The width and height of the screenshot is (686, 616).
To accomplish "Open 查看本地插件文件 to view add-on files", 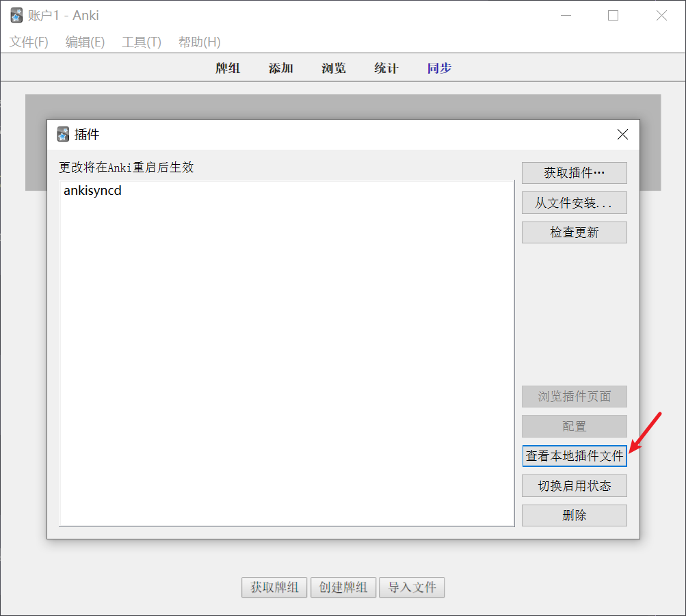I will point(574,456).
